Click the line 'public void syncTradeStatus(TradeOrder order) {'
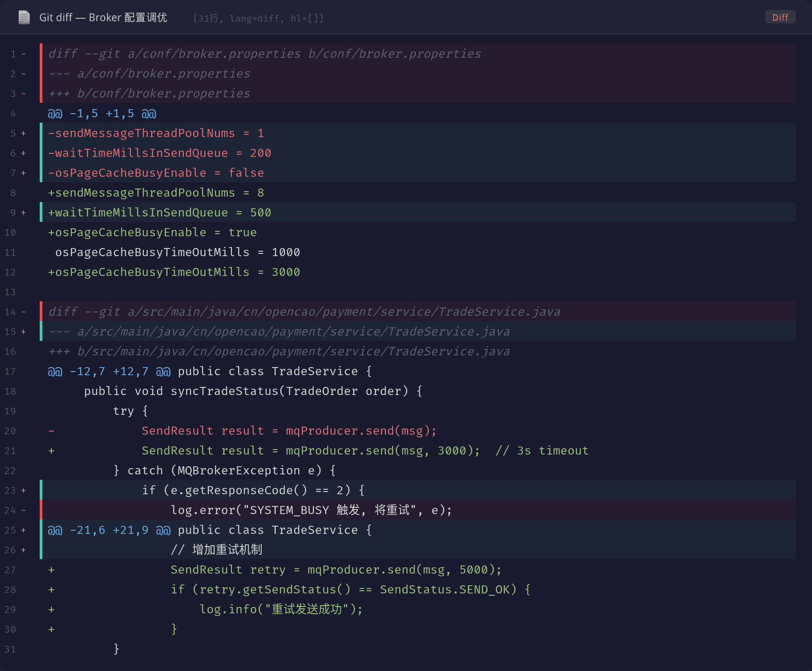 [254, 391]
